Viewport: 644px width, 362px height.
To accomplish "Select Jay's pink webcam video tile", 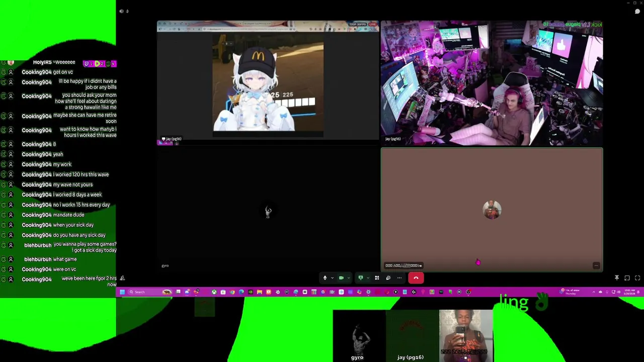I will pos(492,83).
